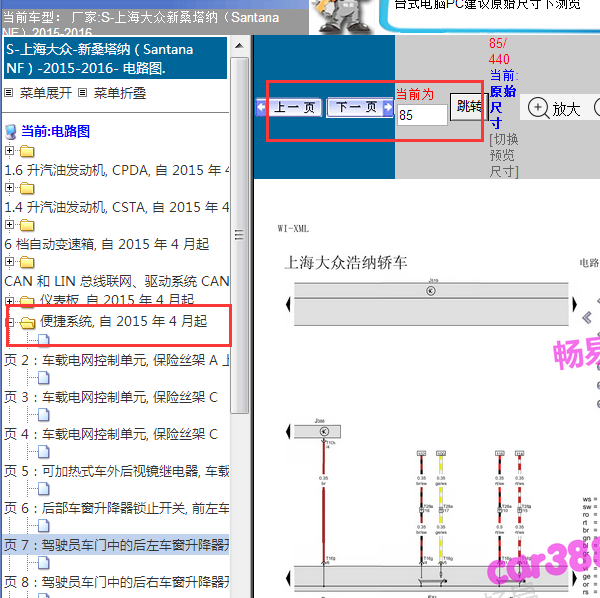Open 页 2：车载电网控制单元, 保险丝架 A
Image resolution: width=600 pixels, height=598 pixels.
[x=117, y=360]
